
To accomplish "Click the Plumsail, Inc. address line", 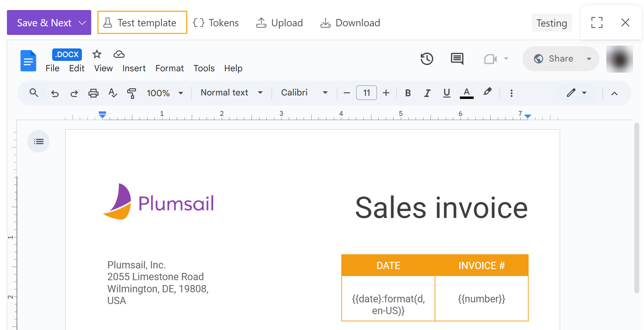I will click(136, 265).
